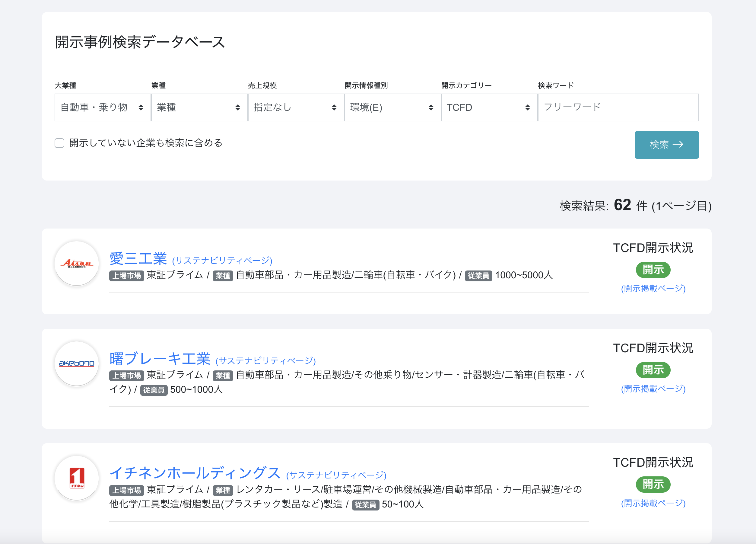This screenshot has height=544, width=756.
Task: Click the Ichinen Holdings logo
Action: click(76, 478)
